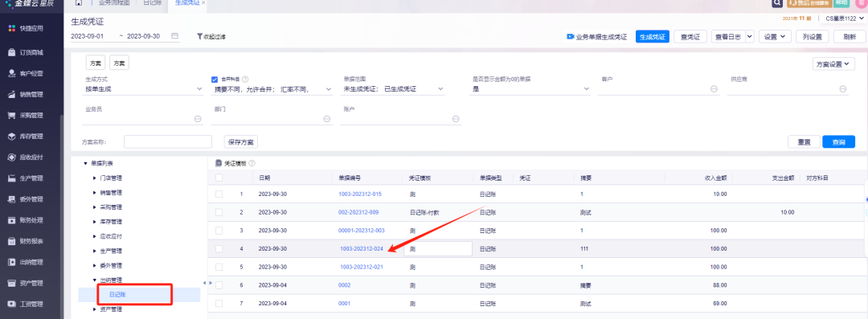This screenshot has height=319, width=868.
Task: Open the customer (客户) lookup ellipsis icon
Action: pos(714,88)
